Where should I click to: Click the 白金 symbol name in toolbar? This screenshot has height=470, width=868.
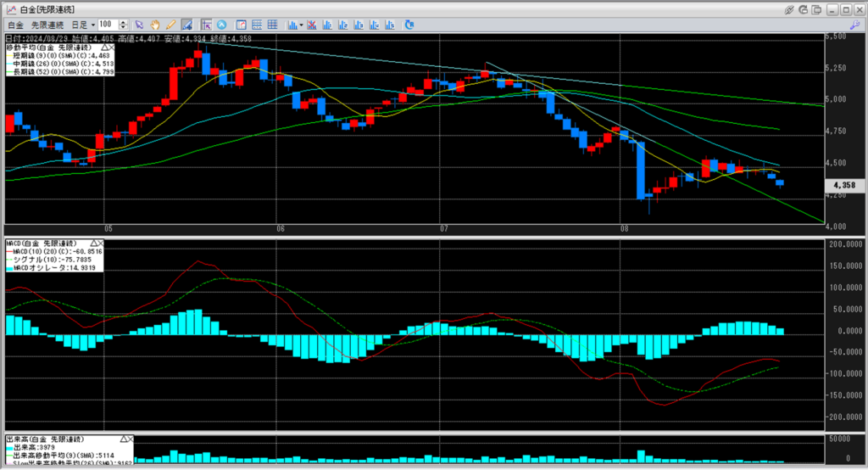16,25
